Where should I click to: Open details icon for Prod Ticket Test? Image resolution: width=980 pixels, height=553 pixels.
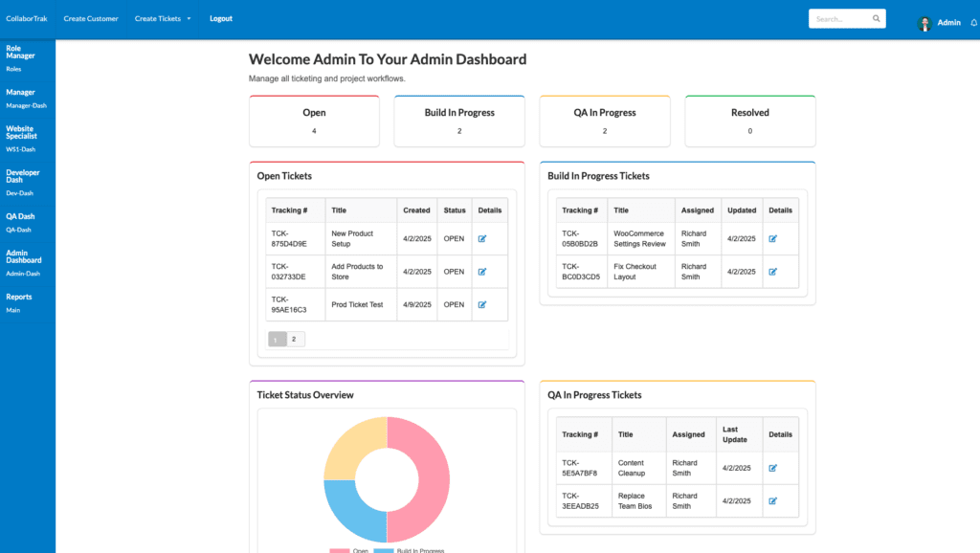(482, 305)
